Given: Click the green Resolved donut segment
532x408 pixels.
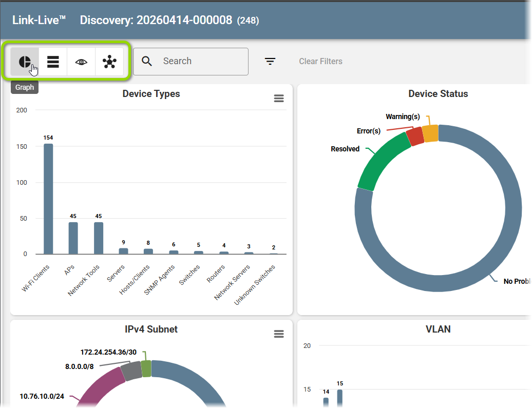Looking at the screenshot, I should coord(382,161).
